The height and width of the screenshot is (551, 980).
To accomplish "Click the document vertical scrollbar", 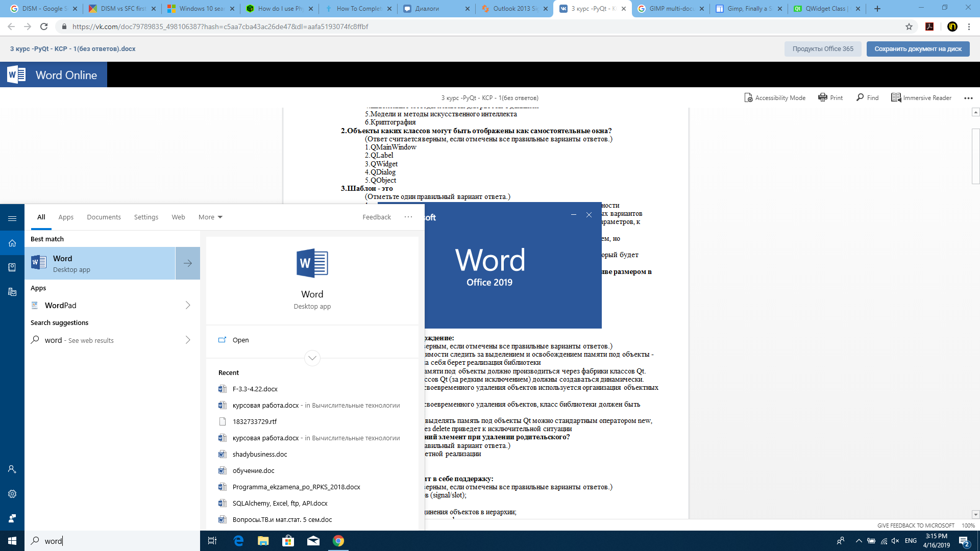I will 975,156.
